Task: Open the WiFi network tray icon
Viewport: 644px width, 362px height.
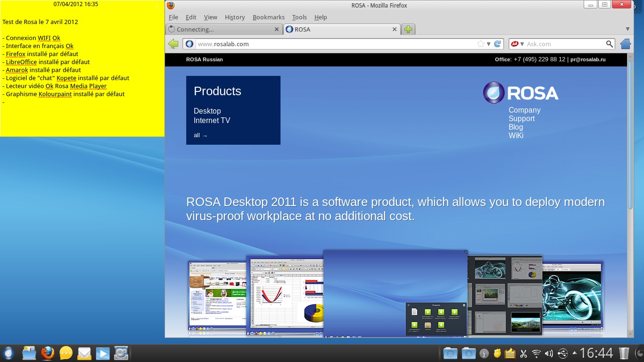Action: (x=536, y=353)
